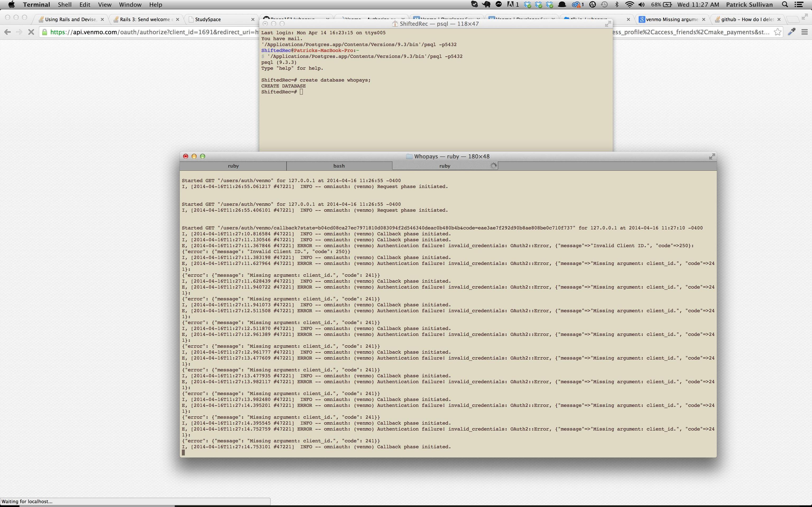The height and width of the screenshot is (507, 812).
Task: Open Spotlight search magnifier in menu bar
Action: [785, 5]
